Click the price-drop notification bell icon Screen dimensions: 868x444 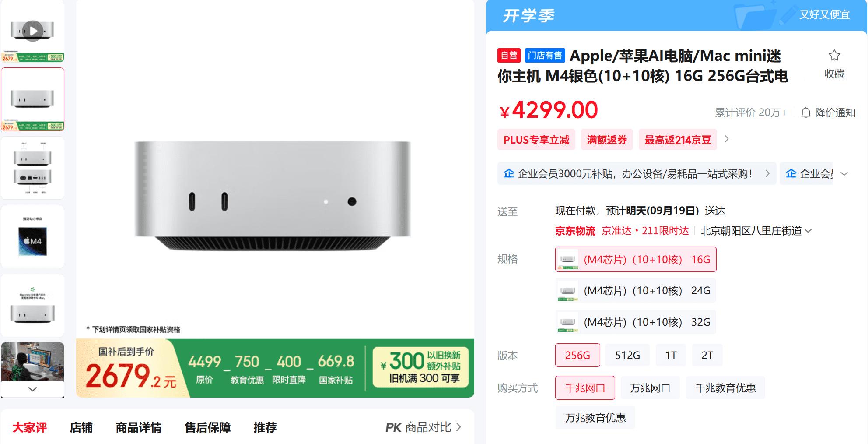click(x=805, y=113)
